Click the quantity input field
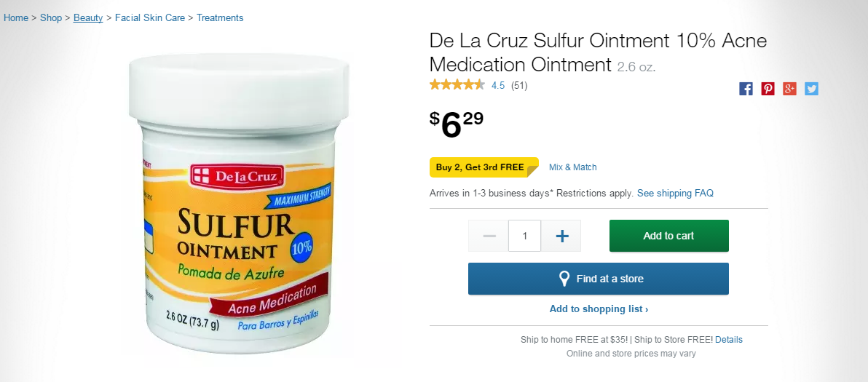The width and height of the screenshot is (868, 382). click(525, 236)
